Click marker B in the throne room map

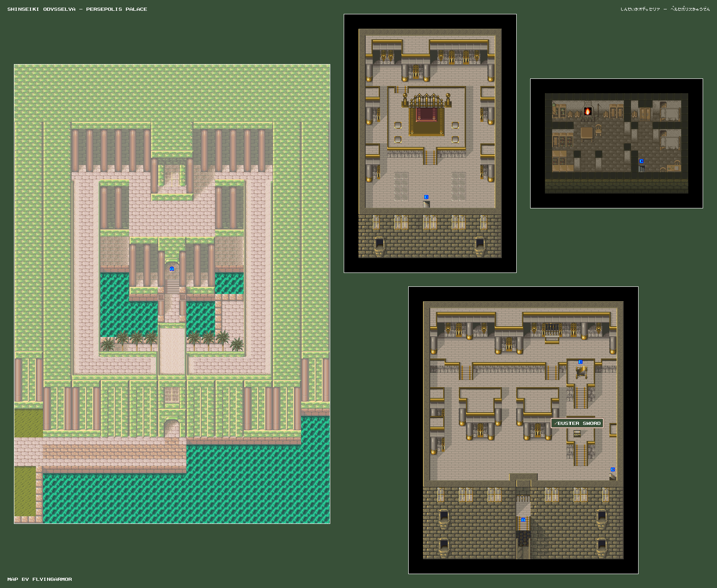[x=426, y=197]
